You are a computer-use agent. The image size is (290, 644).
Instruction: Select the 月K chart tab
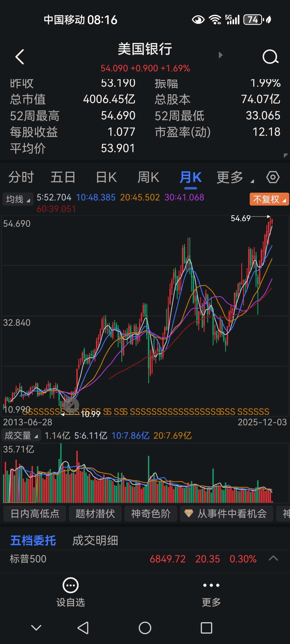click(x=191, y=177)
